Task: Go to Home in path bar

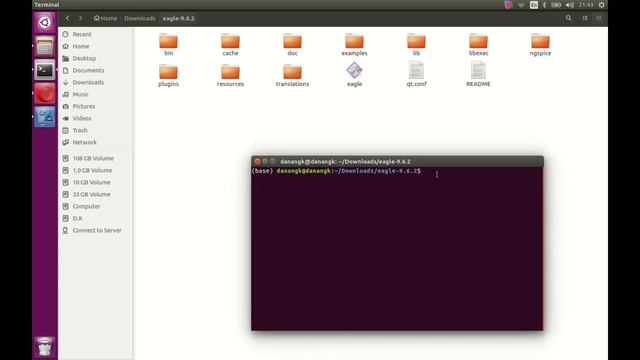Action: (x=105, y=18)
